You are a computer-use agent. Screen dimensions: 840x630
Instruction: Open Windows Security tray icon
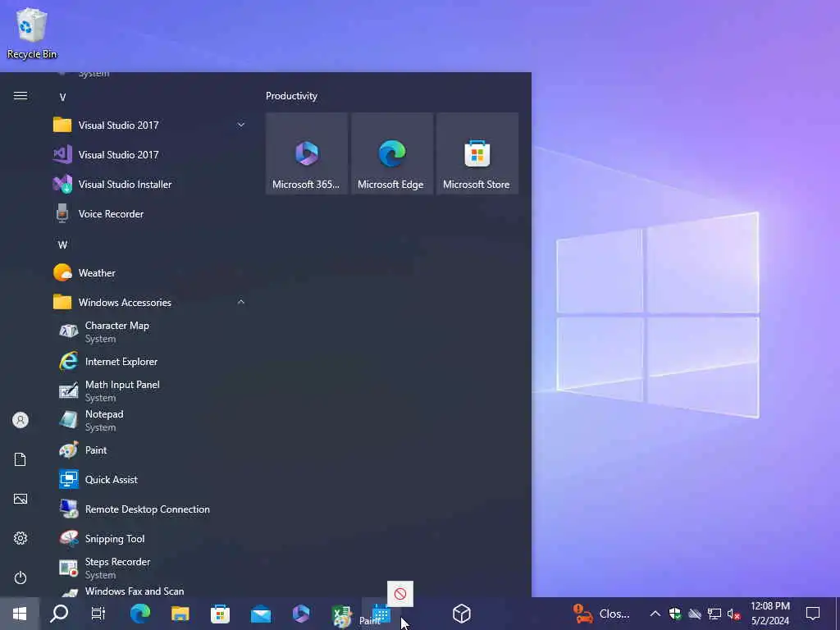coord(675,614)
